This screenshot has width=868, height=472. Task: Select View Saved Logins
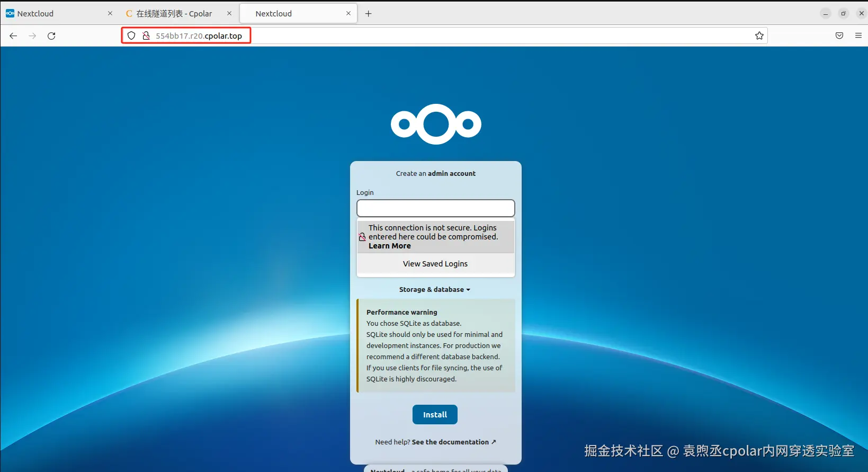point(435,264)
